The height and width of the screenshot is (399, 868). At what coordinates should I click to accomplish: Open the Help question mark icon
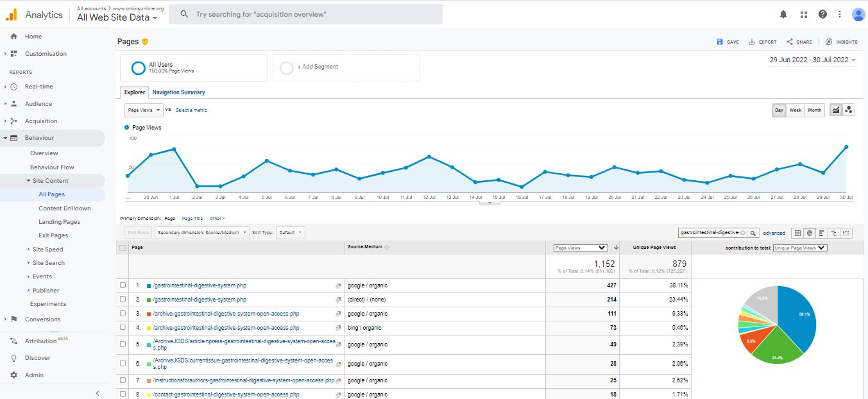pyautogui.click(x=822, y=14)
